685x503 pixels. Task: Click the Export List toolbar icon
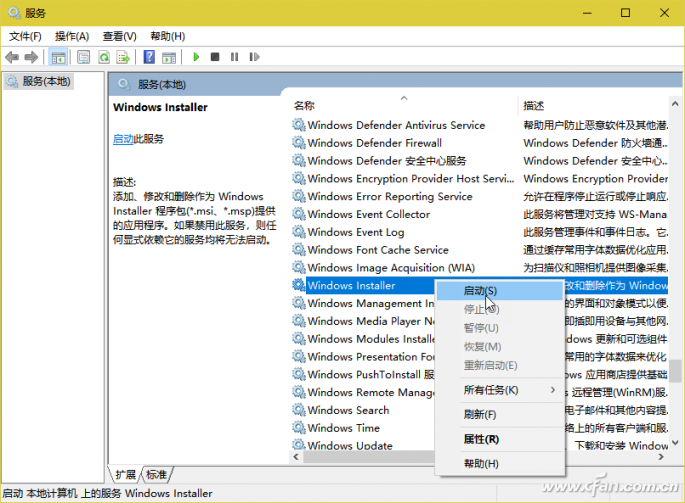click(123, 57)
